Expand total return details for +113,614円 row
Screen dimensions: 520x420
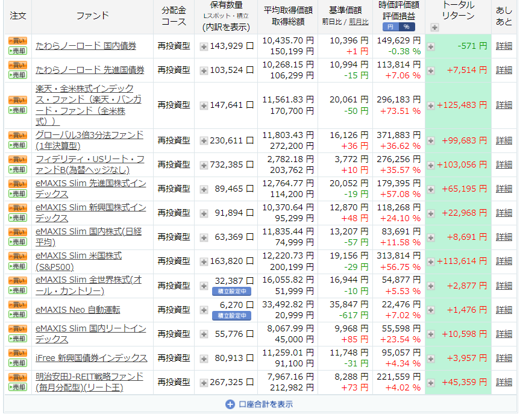tap(431, 262)
